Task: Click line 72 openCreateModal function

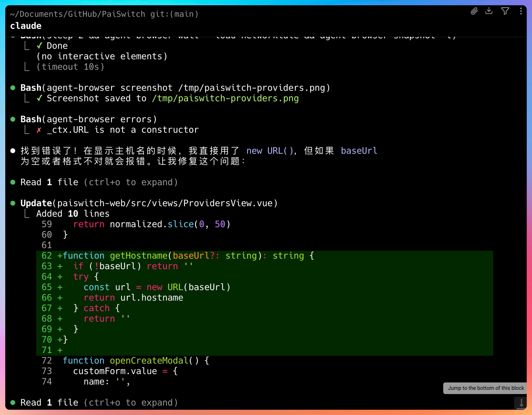Action: [x=135, y=361]
